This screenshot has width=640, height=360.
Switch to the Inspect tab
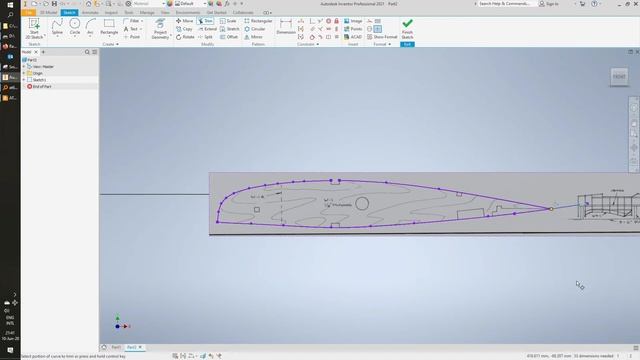pos(111,13)
